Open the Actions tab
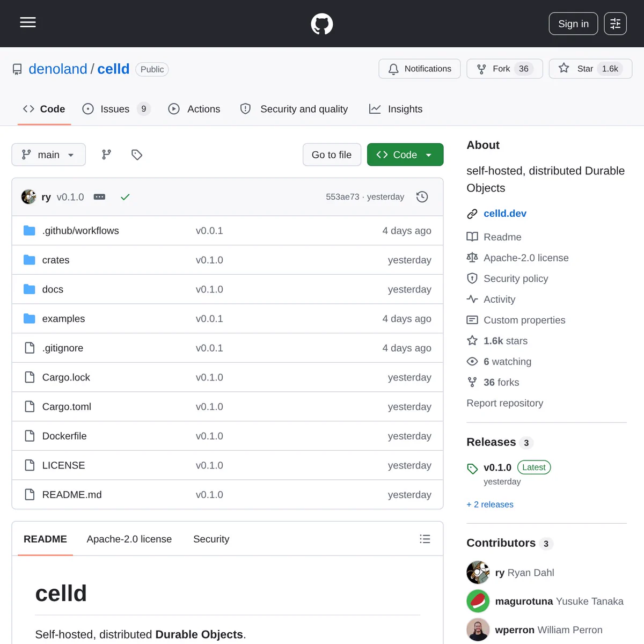 tap(194, 109)
